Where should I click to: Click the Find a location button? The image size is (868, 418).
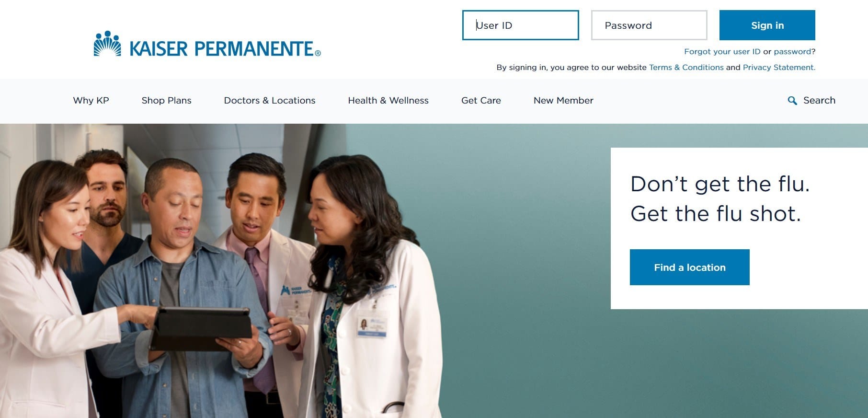click(x=689, y=267)
